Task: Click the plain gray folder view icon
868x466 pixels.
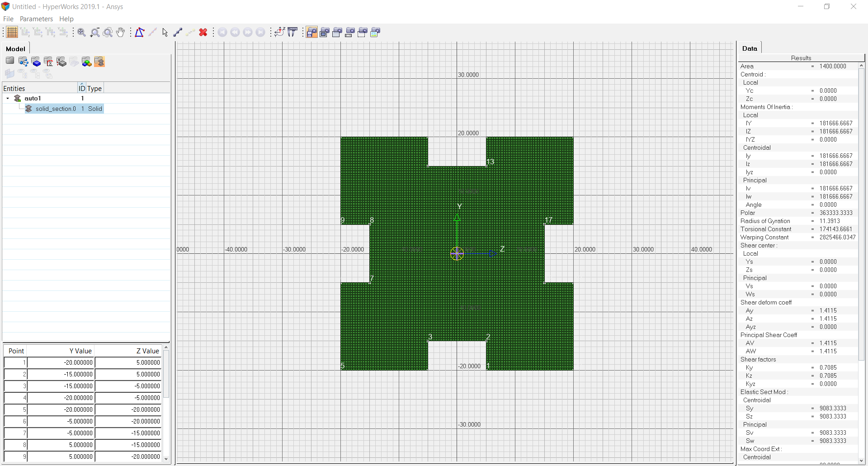Action: click(10, 61)
